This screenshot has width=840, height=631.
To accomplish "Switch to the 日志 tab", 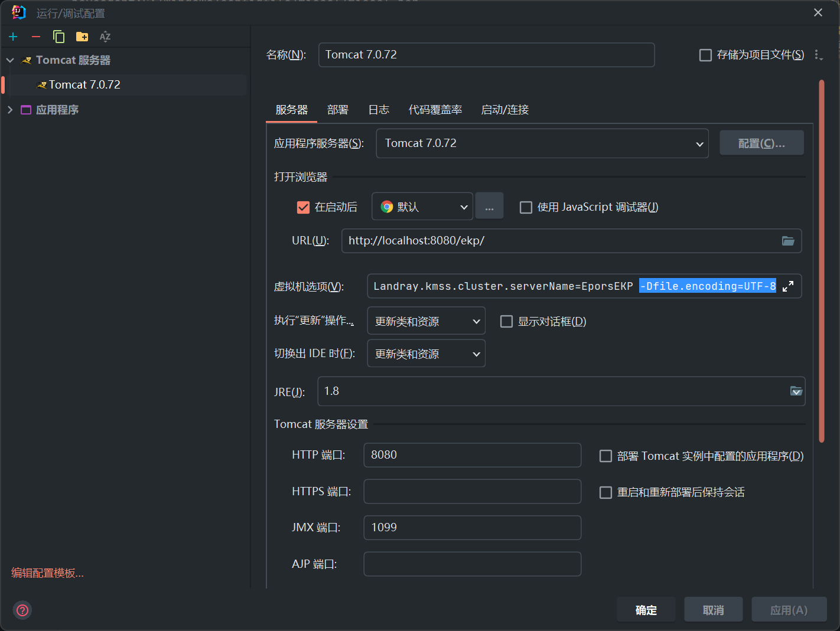I will tap(379, 110).
